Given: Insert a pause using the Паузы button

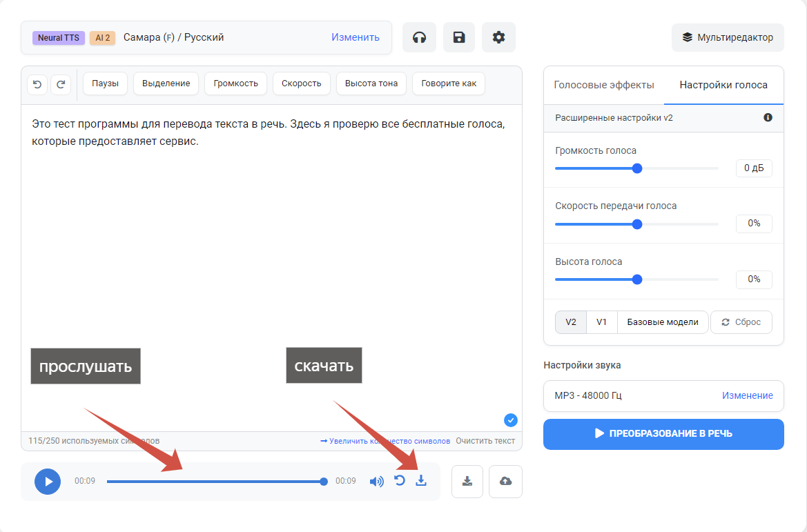Looking at the screenshot, I should click(x=104, y=83).
